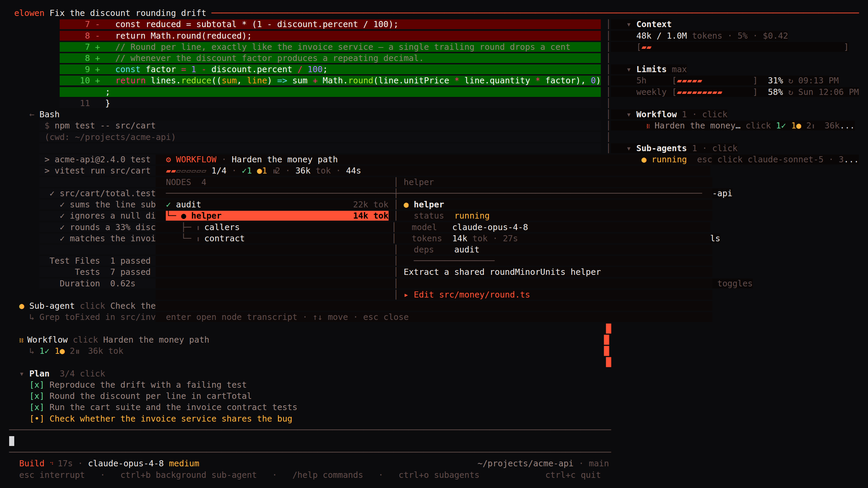
Task: Collapse the Context section in the sidebar
Action: [629, 24]
